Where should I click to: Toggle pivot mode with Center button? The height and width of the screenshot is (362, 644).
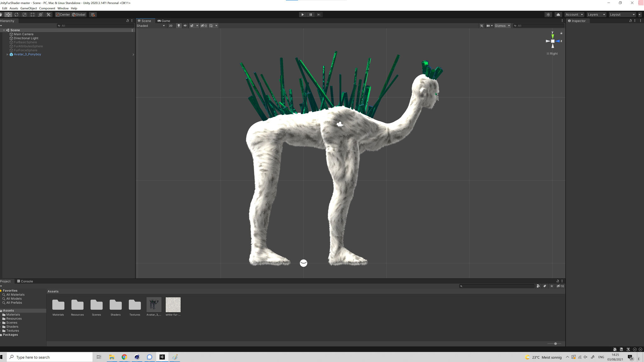[63, 14]
